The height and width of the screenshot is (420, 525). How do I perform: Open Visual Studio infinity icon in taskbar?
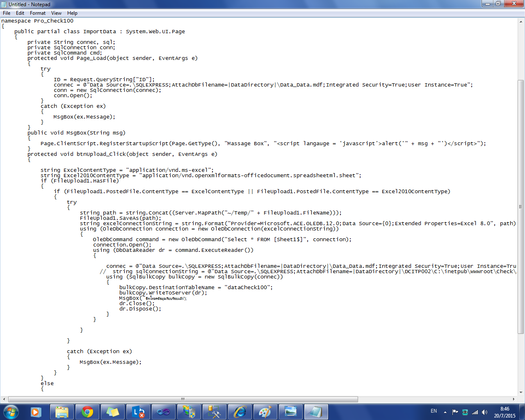(164, 412)
